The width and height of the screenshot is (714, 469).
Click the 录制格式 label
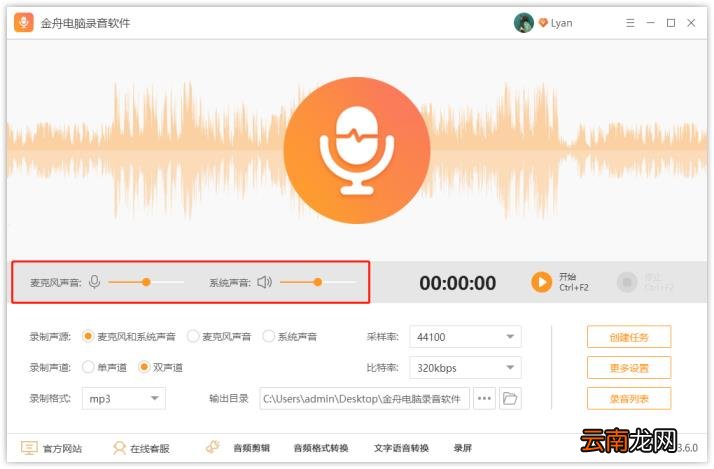[50, 399]
